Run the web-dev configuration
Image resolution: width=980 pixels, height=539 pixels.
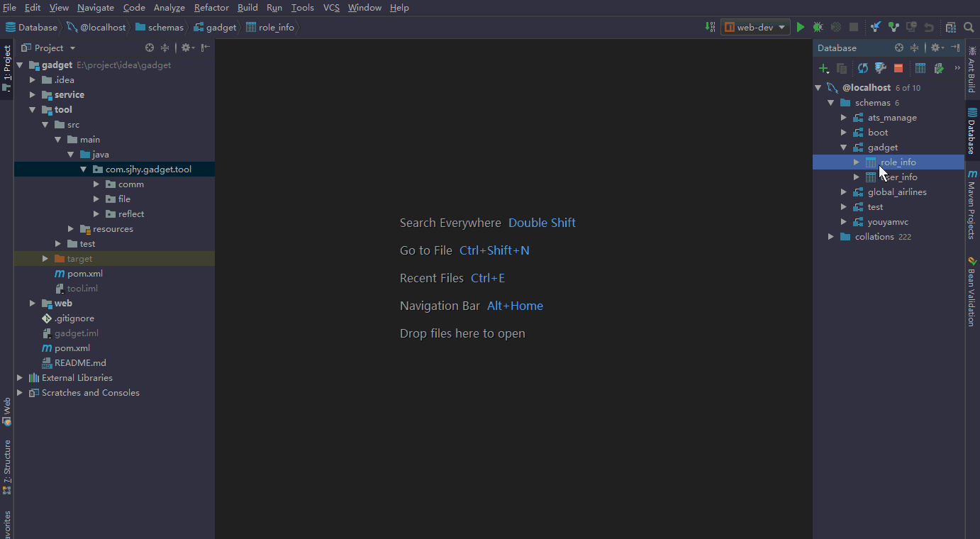(x=800, y=26)
